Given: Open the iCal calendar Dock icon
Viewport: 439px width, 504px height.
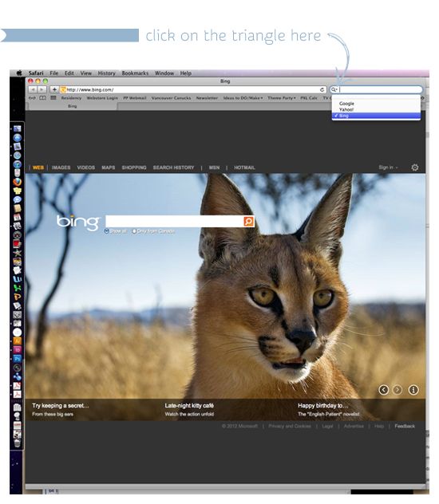Looking at the screenshot, I should point(18,217).
